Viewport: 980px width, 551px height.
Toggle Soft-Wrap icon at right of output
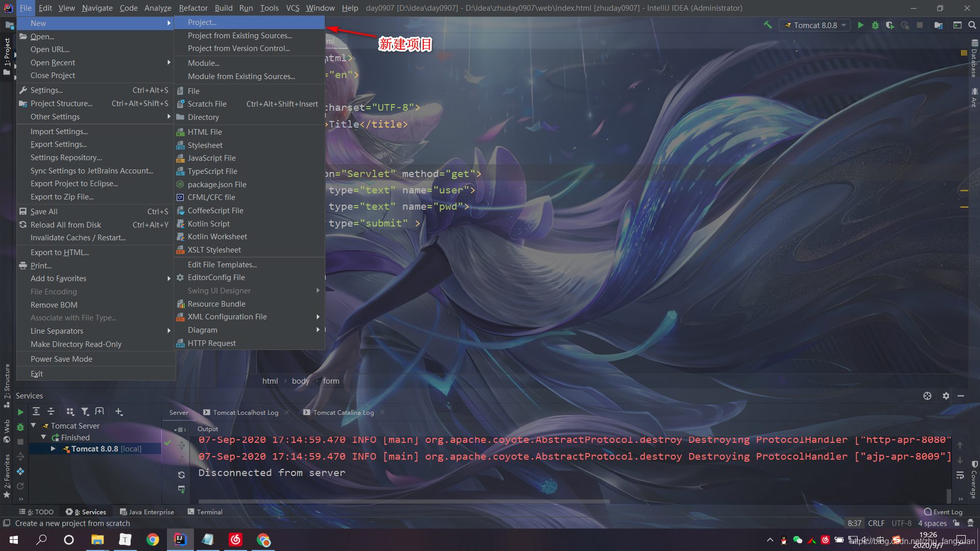[x=960, y=475]
